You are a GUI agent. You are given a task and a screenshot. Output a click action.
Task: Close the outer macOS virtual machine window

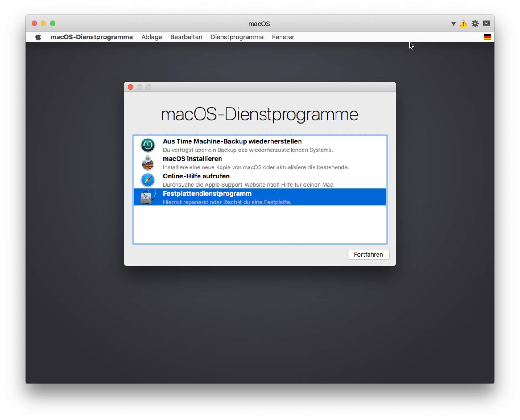click(x=34, y=23)
